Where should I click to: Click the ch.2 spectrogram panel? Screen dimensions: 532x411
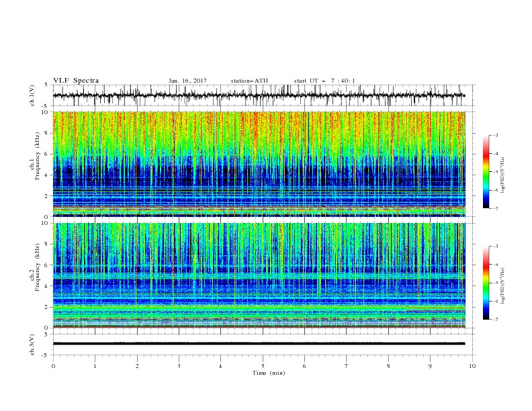click(x=259, y=275)
